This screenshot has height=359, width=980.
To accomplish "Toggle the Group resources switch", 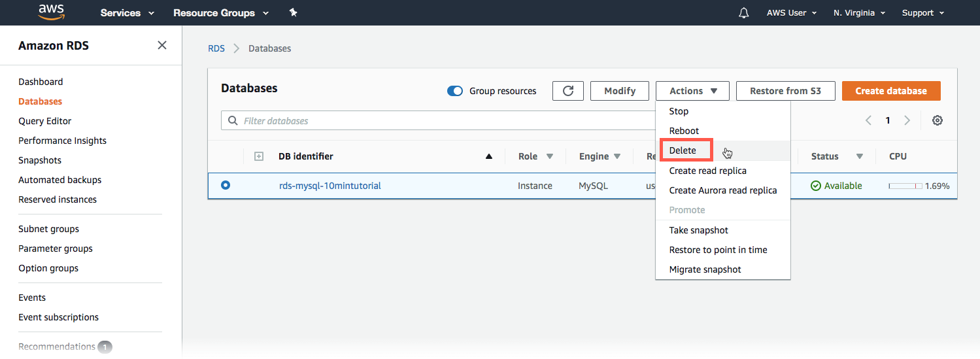I will pos(455,91).
